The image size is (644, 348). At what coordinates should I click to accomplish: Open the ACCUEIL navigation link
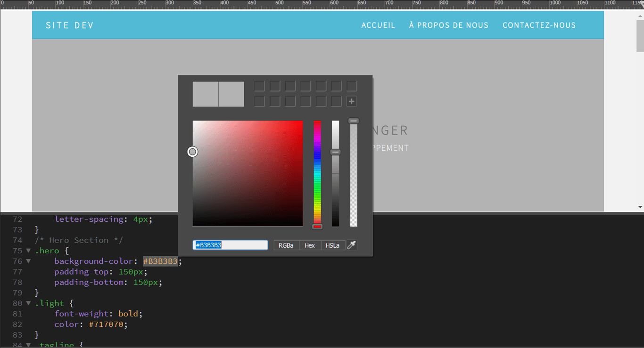378,25
